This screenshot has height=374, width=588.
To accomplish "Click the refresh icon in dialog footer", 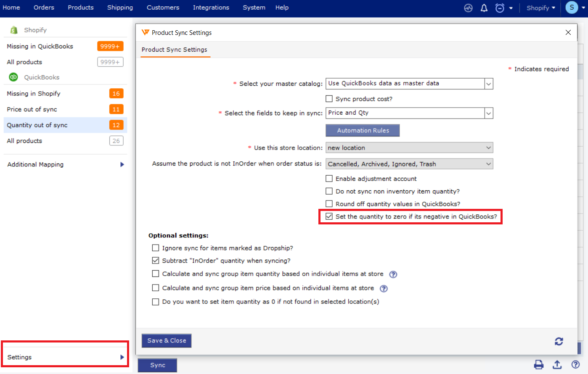I will pyautogui.click(x=559, y=341).
